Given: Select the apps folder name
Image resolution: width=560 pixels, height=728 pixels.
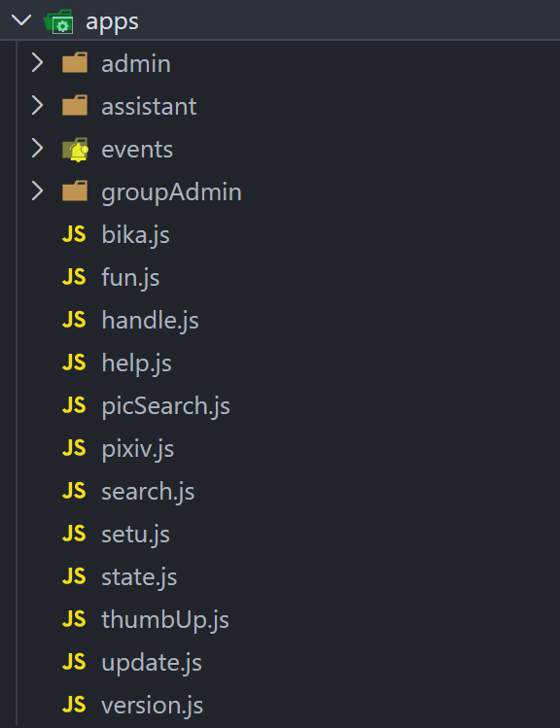Looking at the screenshot, I should [112, 22].
